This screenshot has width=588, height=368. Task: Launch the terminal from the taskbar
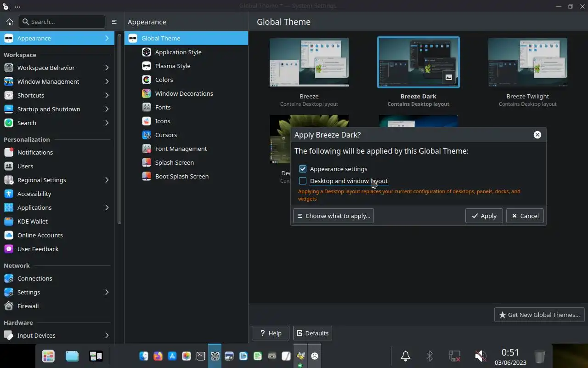click(201, 356)
